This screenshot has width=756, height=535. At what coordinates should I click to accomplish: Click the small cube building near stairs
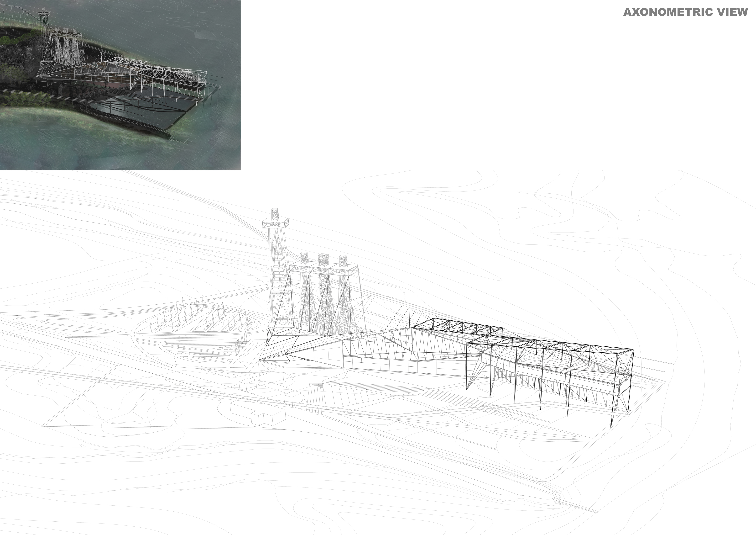click(x=293, y=398)
